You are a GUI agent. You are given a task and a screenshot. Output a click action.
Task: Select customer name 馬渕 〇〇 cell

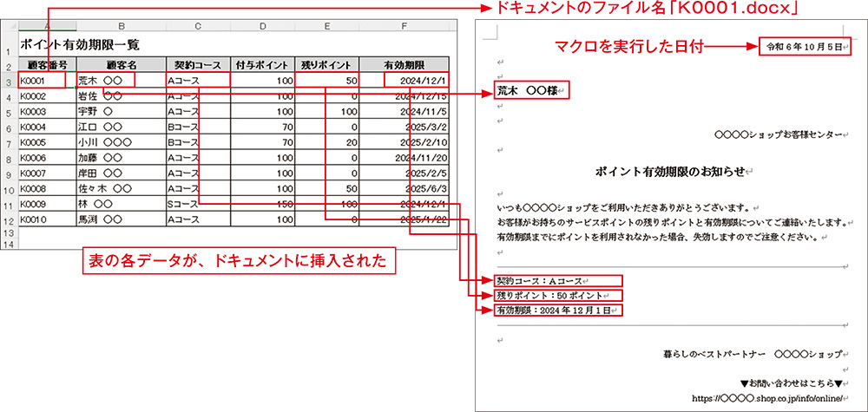122,219
